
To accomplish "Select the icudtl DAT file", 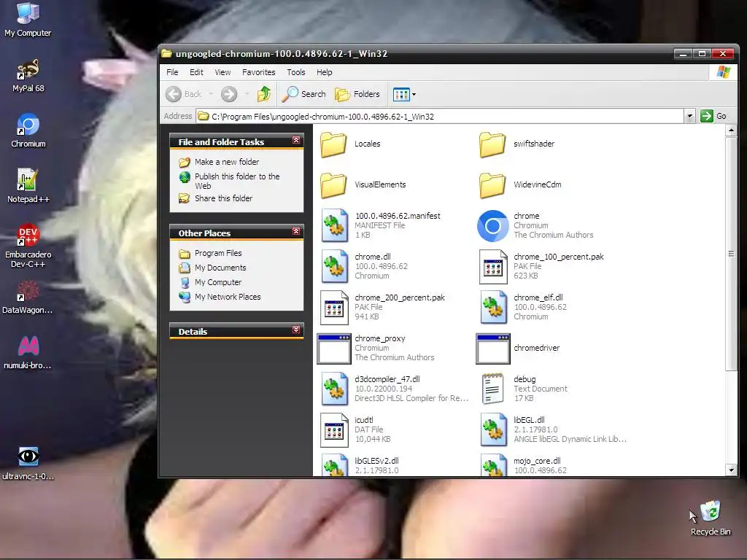I will [x=355, y=430].
